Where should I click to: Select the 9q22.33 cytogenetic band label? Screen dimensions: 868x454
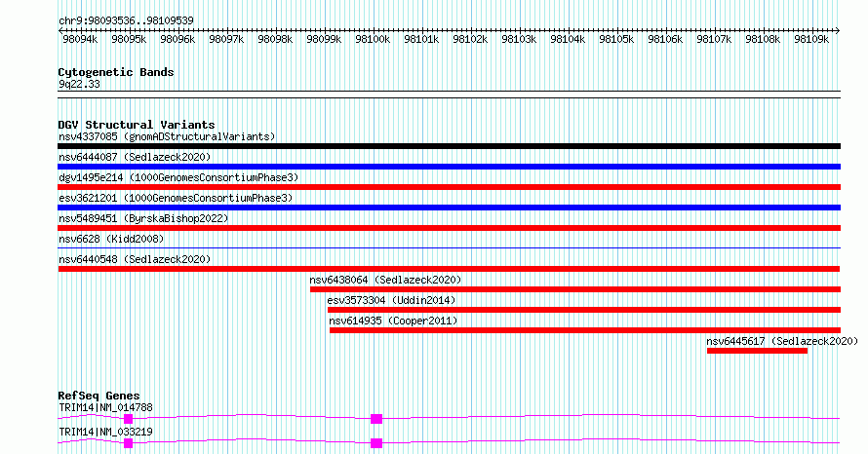[79, 84]
